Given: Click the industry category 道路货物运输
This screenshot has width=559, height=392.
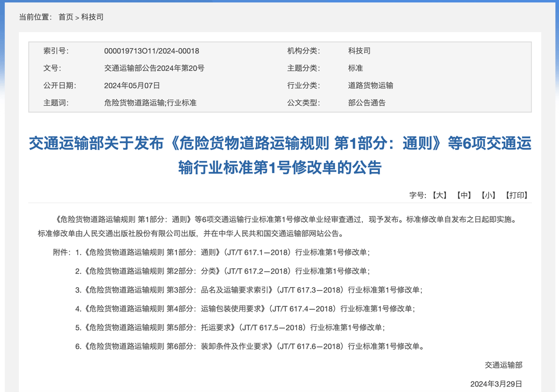Looking at the screenshot, I should [x=370, y=86].
